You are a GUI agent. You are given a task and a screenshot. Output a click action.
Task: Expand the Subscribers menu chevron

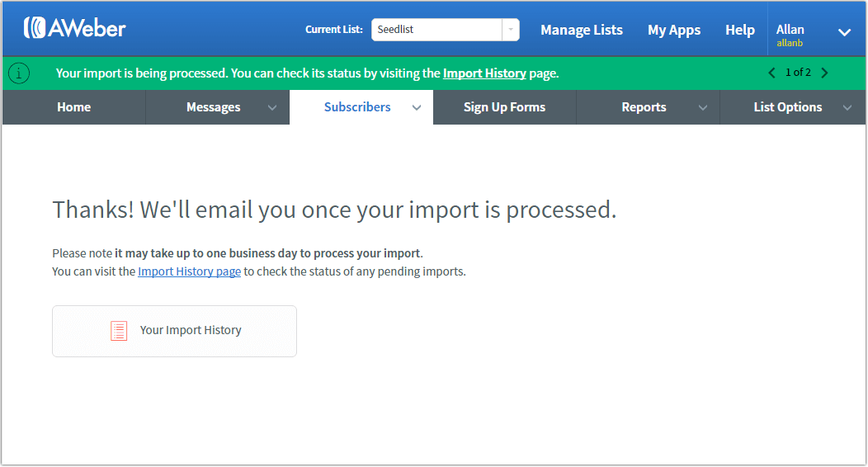tap(417, 108)
